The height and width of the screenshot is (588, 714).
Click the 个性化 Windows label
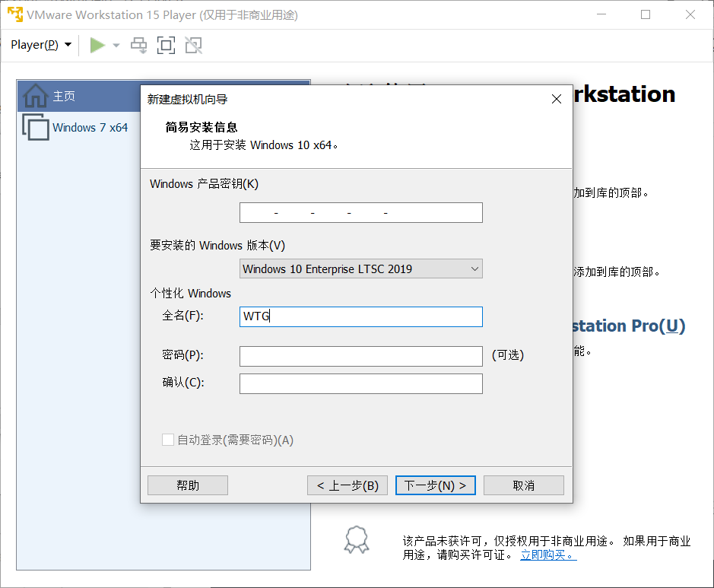coord(190,294)
